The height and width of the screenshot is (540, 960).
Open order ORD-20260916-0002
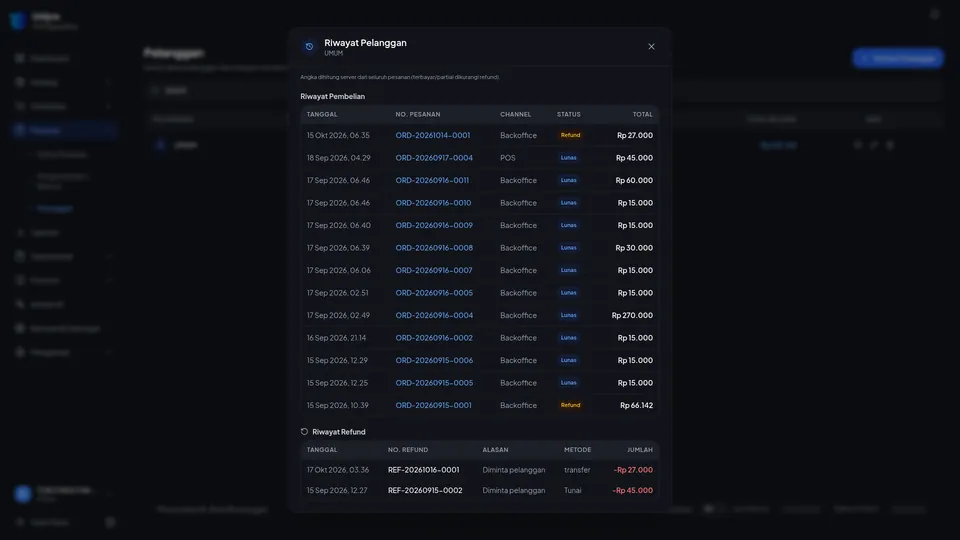point(434,338)
